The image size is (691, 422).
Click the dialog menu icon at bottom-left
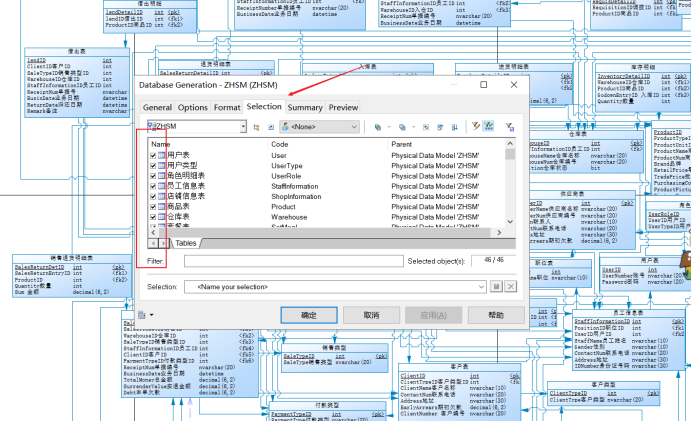142,315
